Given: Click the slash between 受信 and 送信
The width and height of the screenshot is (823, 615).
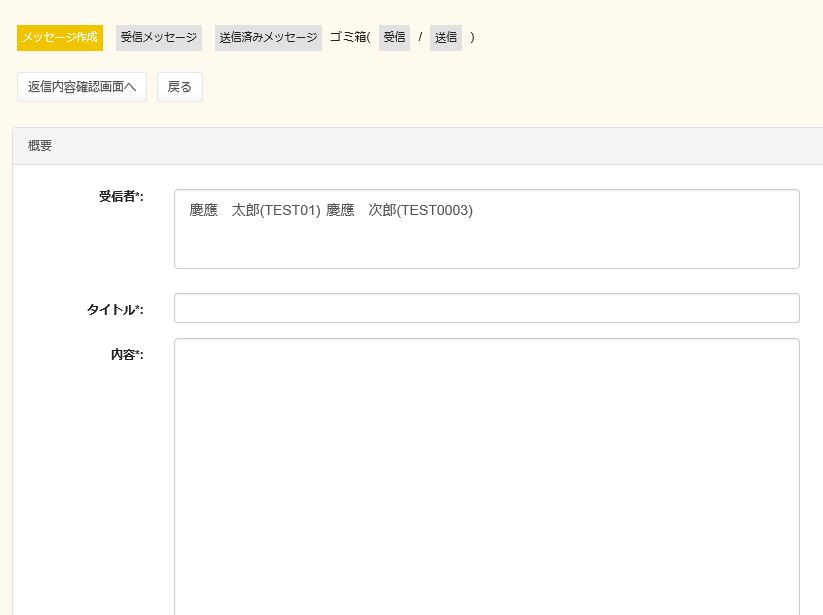Looking at the screenshot, I should tap(420, 38).
